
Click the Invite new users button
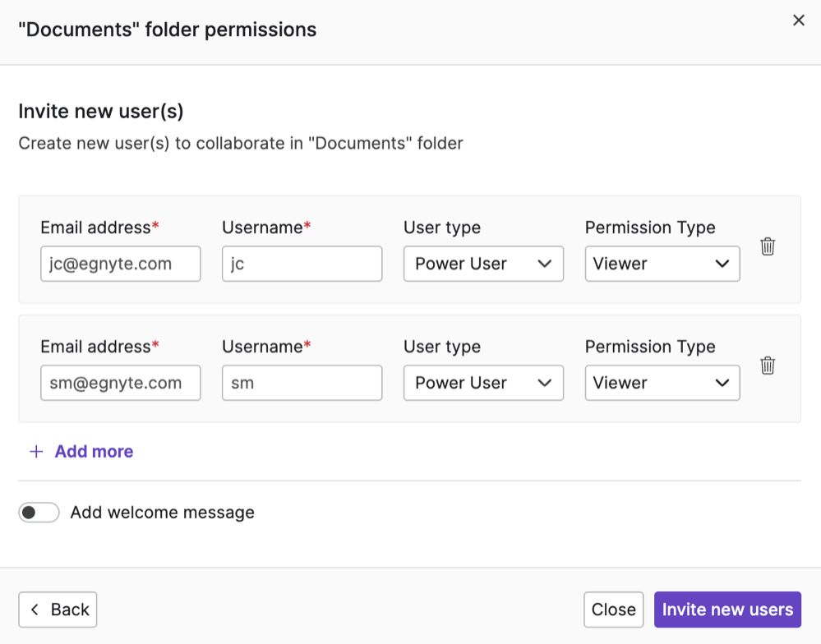tap(726, 609)
